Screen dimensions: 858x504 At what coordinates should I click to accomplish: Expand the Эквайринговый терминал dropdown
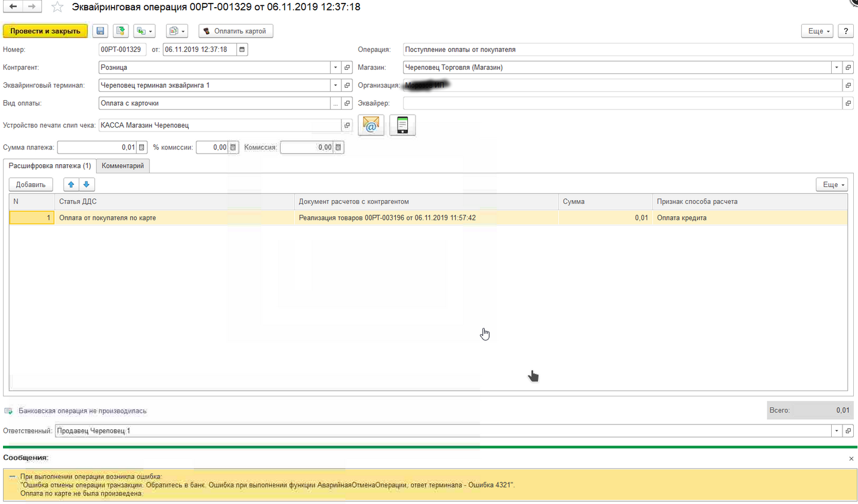pos(336,85)
